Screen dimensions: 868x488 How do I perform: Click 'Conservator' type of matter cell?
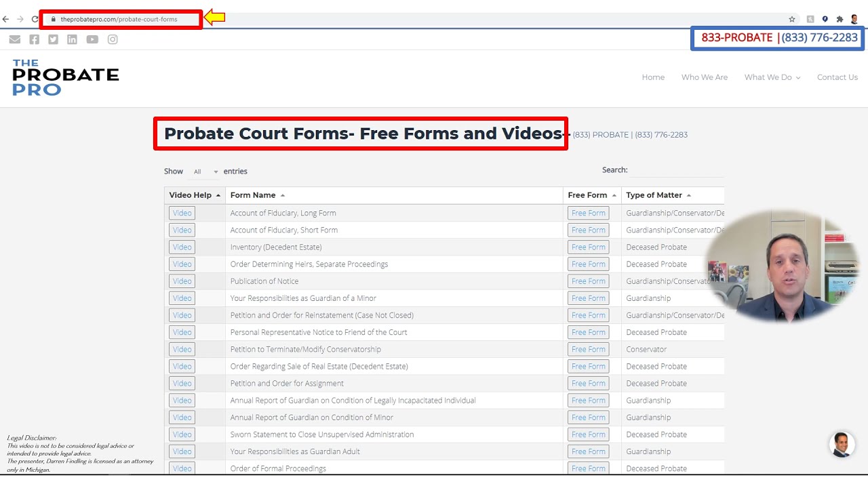click(646, 349)
